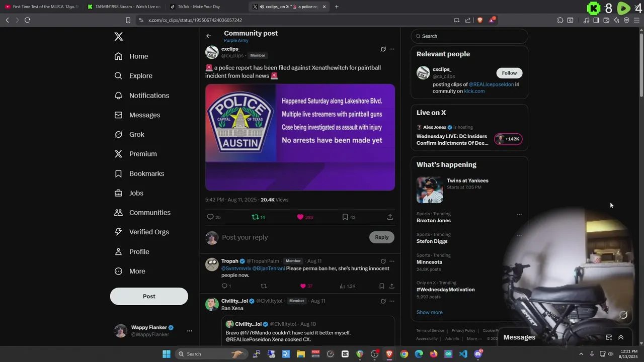
Task: Repost the main post showing 14 reposts
Action: [255, 217]
